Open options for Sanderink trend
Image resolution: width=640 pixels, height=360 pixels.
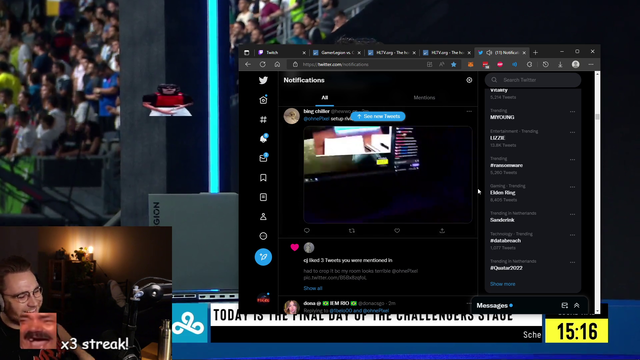pyautogui.click(x=572, y=214)
